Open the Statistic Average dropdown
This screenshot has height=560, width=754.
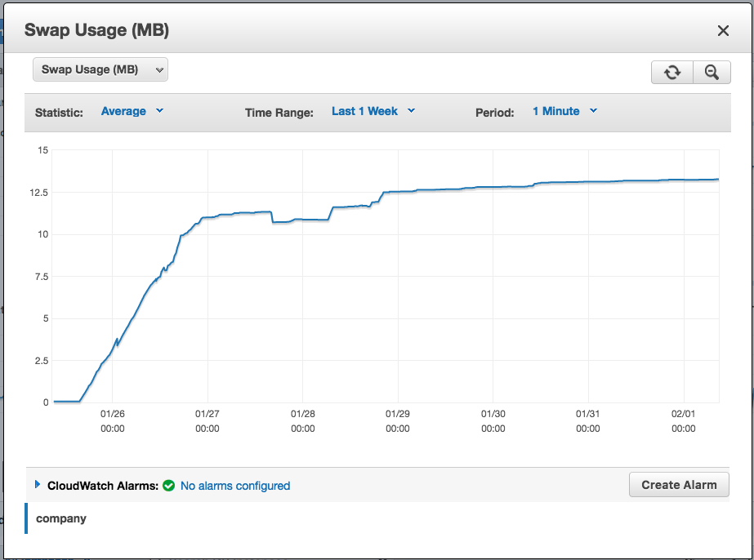click(132, 111)
